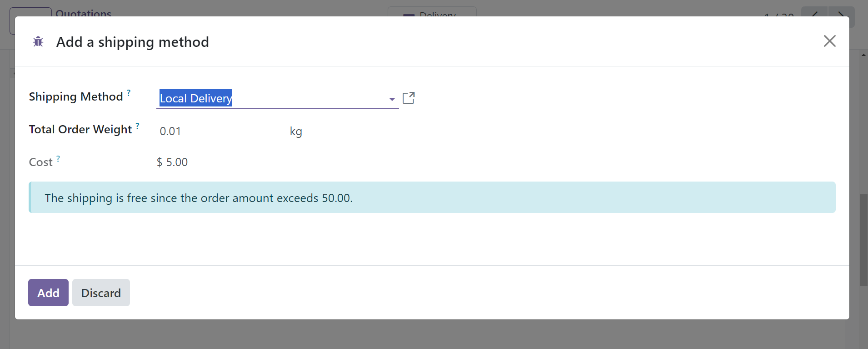The width and height of the screenshot is (868, 349).
Task: Discard the shipping method dialog
Action: click(x=101, y=293)
